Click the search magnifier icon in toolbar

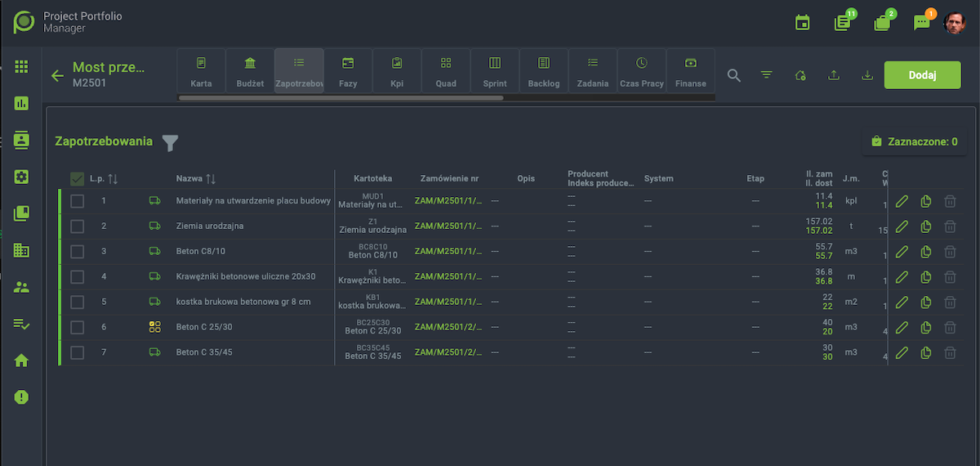pyautogui.click(x=734, y=75)
